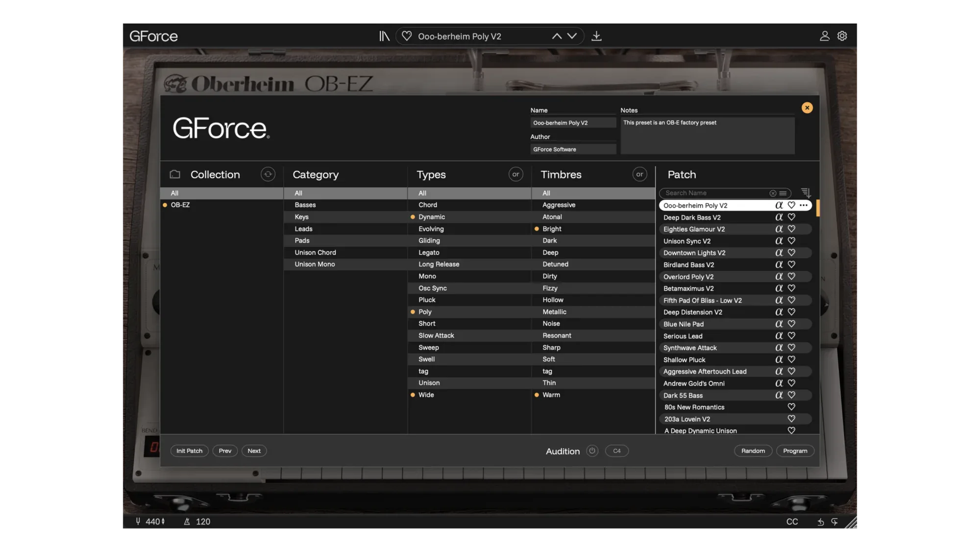980x552 pixels.
Task: Select the OB-EZ collection
Action: point(222,205)
